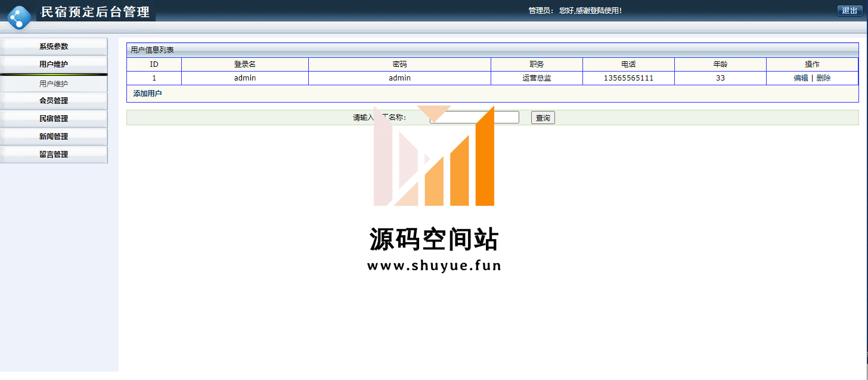Viewport: 868px width, 380px height.
Task: Open the 新闻管理 menu section
Action: 54,137
